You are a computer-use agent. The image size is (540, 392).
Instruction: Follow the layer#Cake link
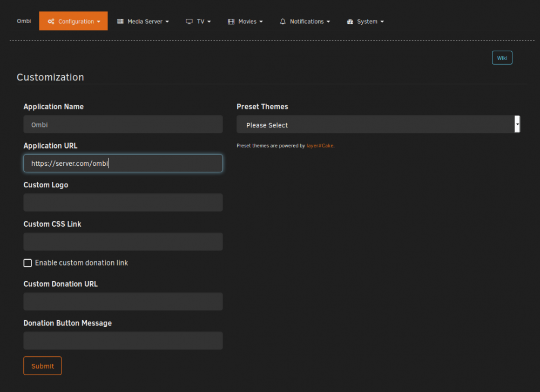(320, 146)
